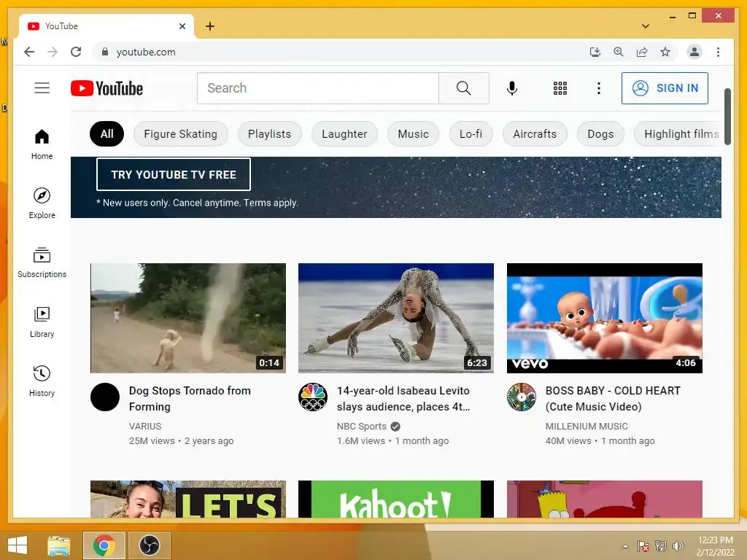Click the volume speaker tray icon
This screenshot has height=560, width=747.
click(x=678, y=545)
